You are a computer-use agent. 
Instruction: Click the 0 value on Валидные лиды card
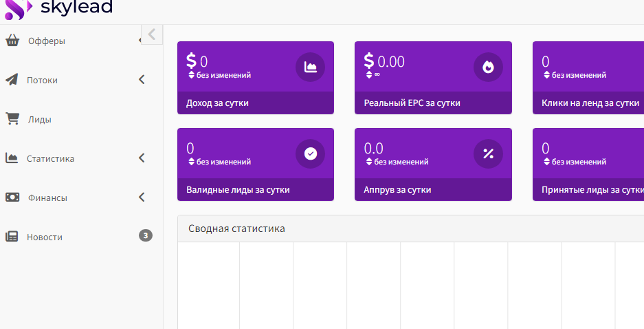click(190, 149)
